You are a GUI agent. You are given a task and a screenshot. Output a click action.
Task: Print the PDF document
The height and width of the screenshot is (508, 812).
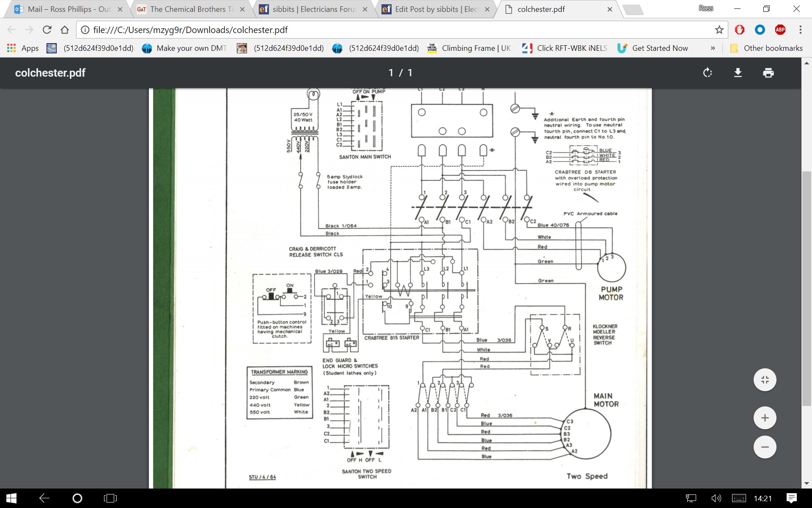(768, 73)
